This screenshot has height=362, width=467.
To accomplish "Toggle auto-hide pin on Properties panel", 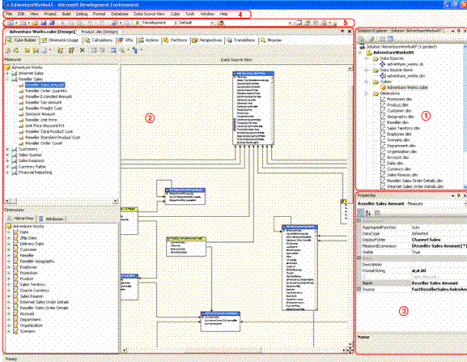I will [x=459, y=195].
